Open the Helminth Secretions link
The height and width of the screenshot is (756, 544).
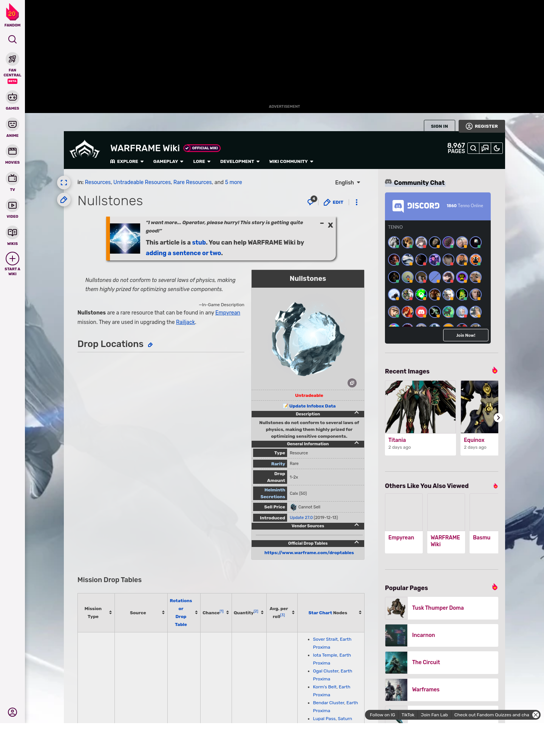click(x=273, y=493)
